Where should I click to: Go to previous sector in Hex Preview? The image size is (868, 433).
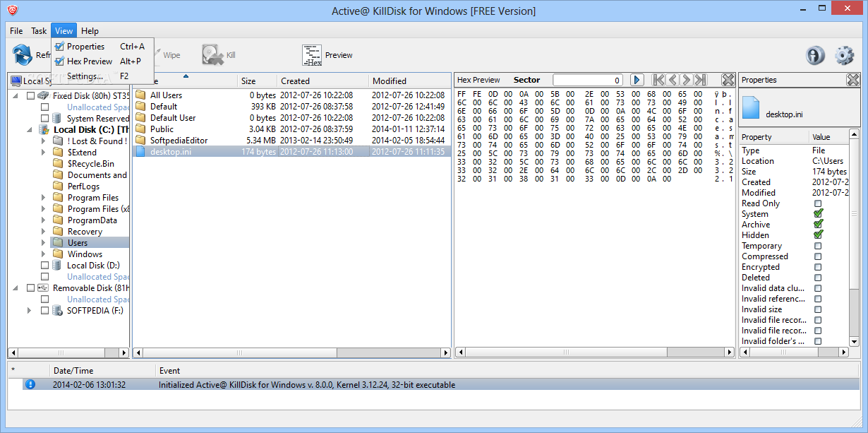pyautogui.click(x=673, y=80)
